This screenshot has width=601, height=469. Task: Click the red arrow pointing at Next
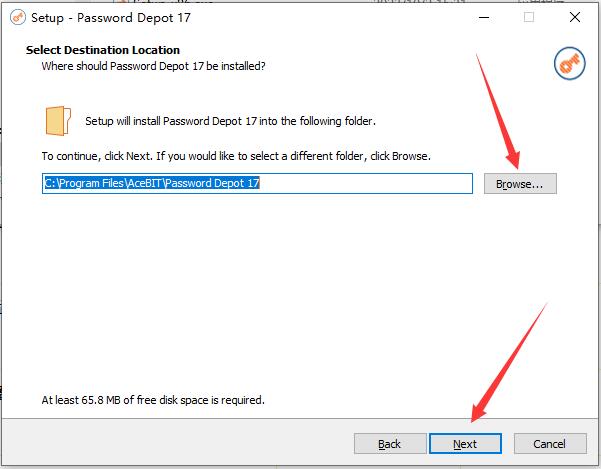[x=509, y=362]
